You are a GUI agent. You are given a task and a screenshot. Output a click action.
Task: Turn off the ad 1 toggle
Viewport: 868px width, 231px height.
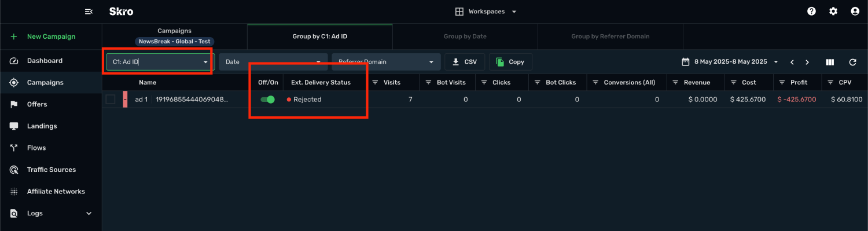[267, 100]
